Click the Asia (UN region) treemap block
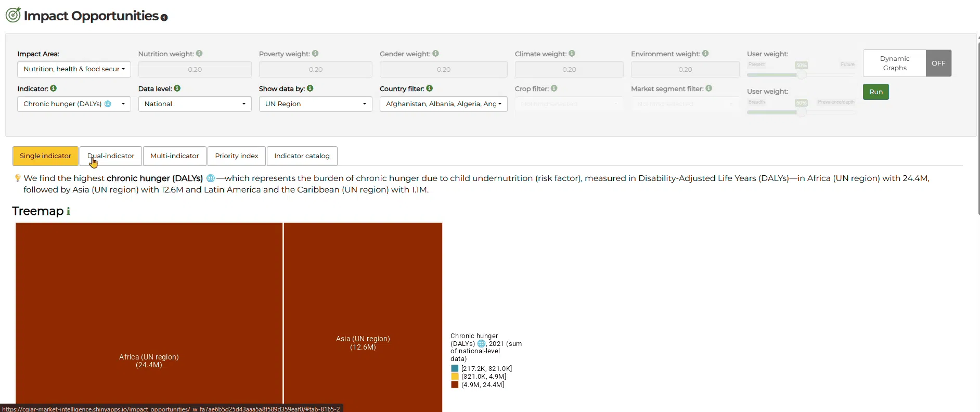This screenshot has height=412, width=980. [x=363, y=317]
